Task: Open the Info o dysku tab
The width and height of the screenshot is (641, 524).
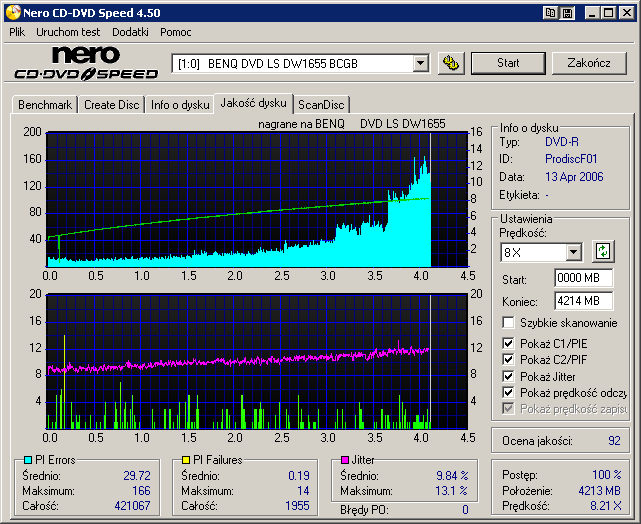Action: click(180, 105)
